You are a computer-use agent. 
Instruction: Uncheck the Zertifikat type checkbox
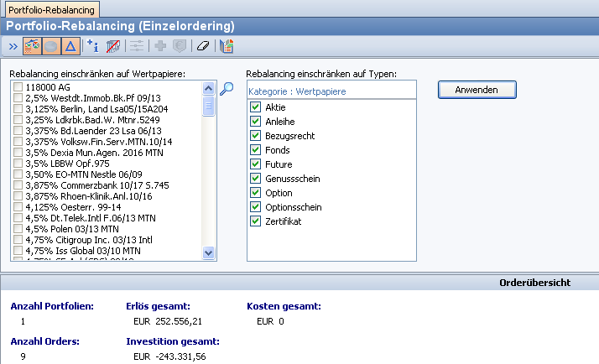[x=255, y=221]
